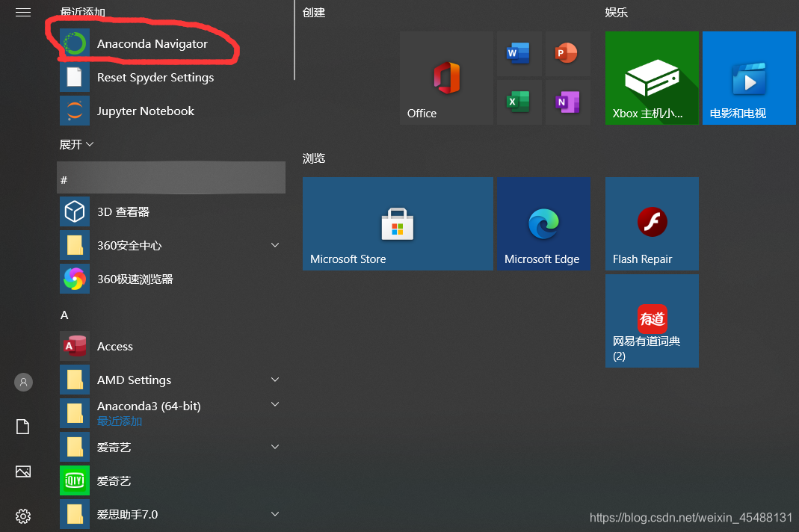Open the AMD Settings folder icon

click(75, 380)
